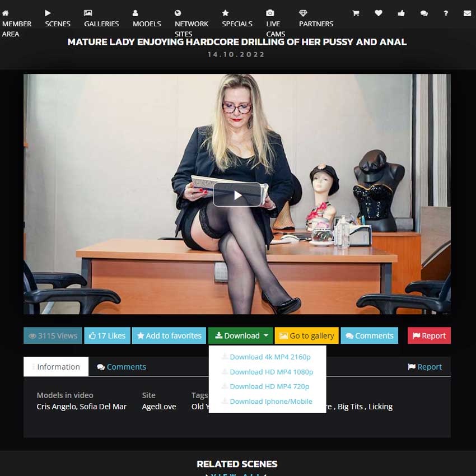Image resolution: width=476 pixels, height=476 pixels.
Task: Choose Download HD MP4 720p option
Action: [x=268, y=386]
